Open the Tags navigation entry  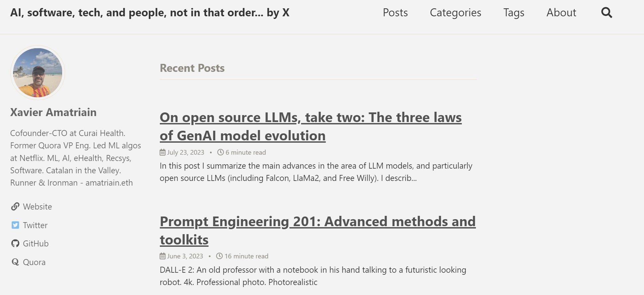point(514,12)
